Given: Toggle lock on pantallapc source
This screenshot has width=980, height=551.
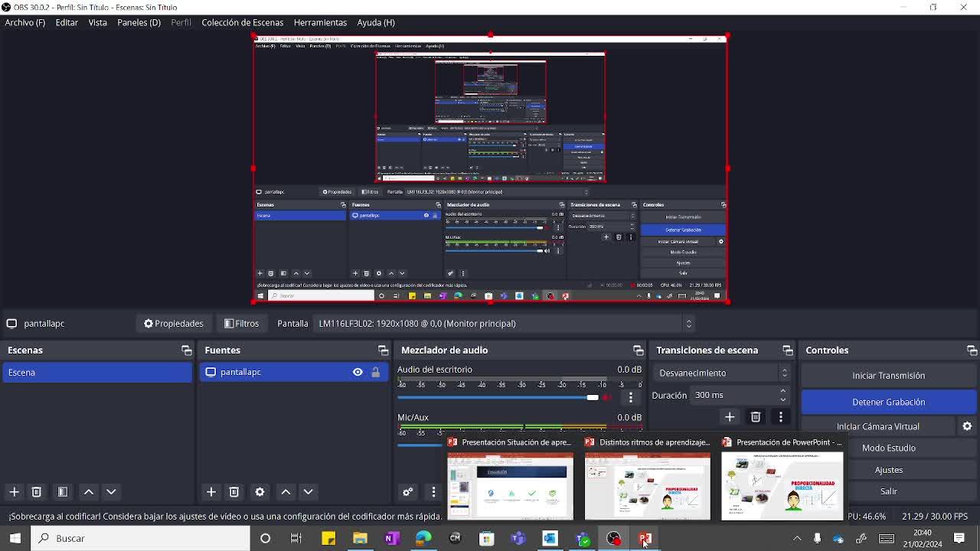Looking at the screenshot, I should coord(375,372).
